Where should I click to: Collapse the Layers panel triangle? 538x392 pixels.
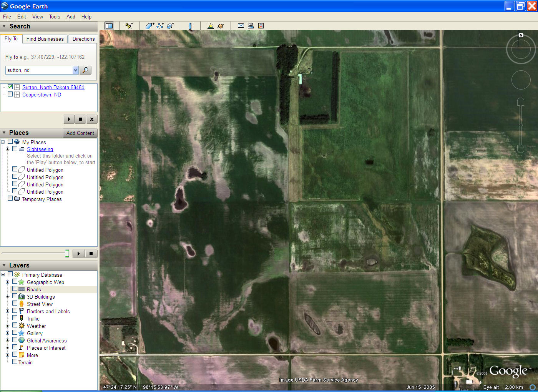pos(4,265)
